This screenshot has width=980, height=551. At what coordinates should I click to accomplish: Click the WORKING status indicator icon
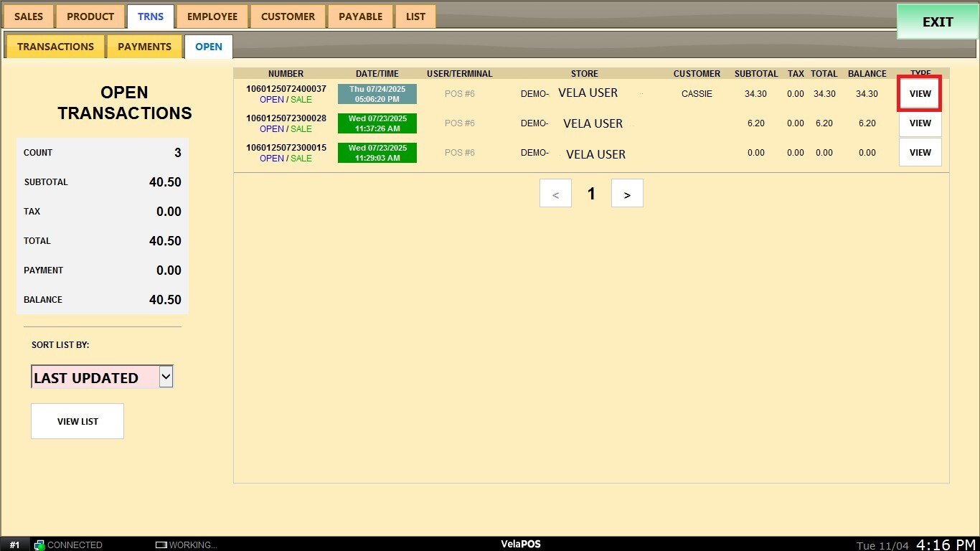(x=161, y=545)
